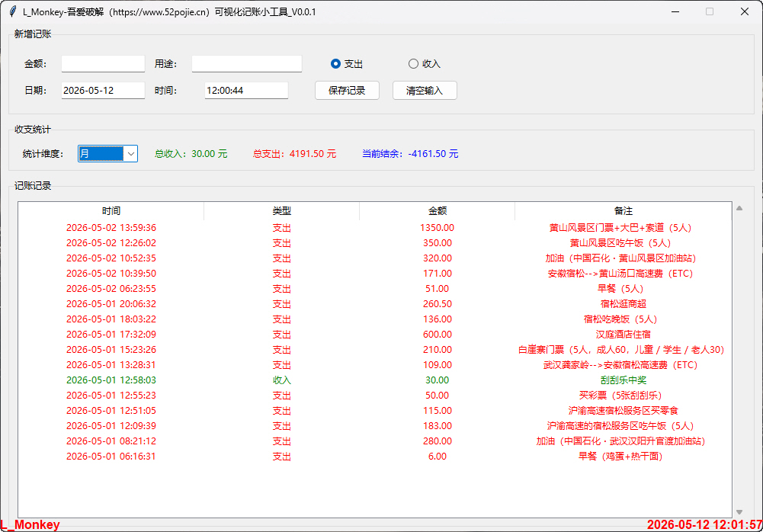Screen dimensions: 763x532
Task: Select record dated 2026-05-01 12:09:39
Action: point(111,426)
